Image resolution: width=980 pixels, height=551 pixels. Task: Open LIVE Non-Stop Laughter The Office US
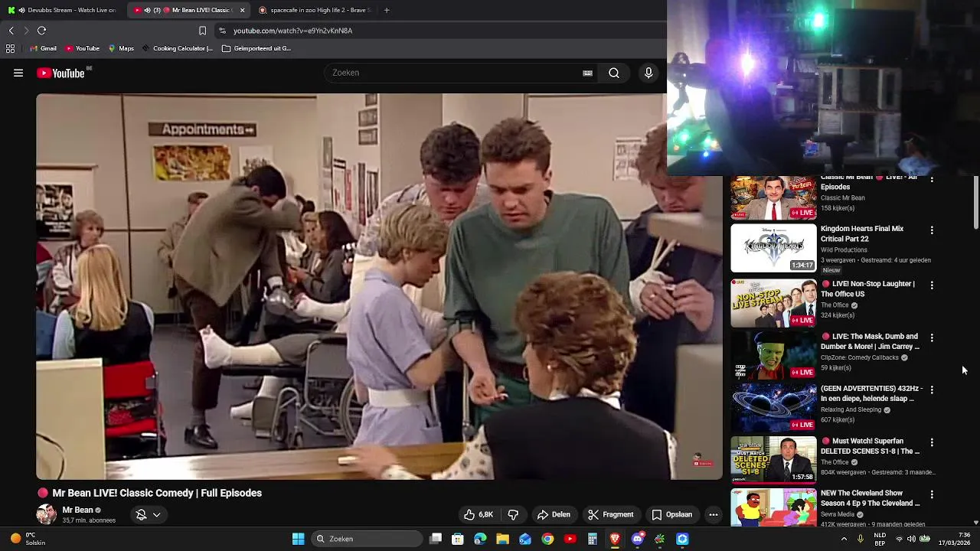[x=867, y=289]
